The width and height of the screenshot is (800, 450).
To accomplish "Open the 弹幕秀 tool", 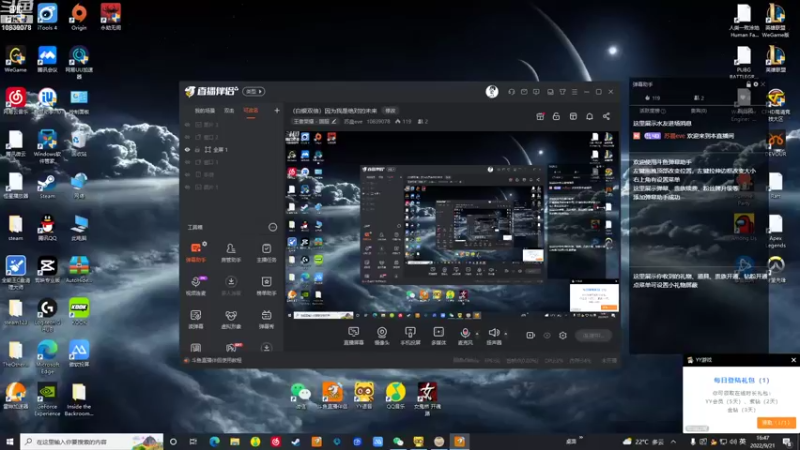I will tap(266, 319).
